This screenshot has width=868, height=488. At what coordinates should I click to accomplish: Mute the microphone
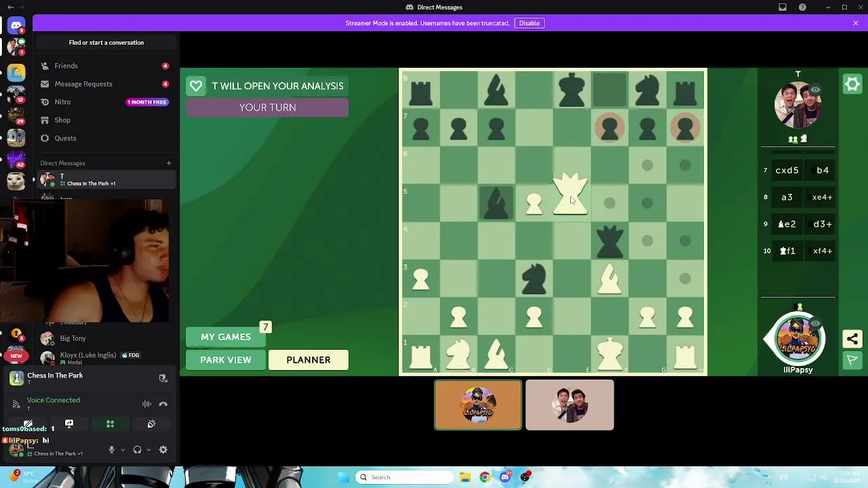tap(111, 449)
